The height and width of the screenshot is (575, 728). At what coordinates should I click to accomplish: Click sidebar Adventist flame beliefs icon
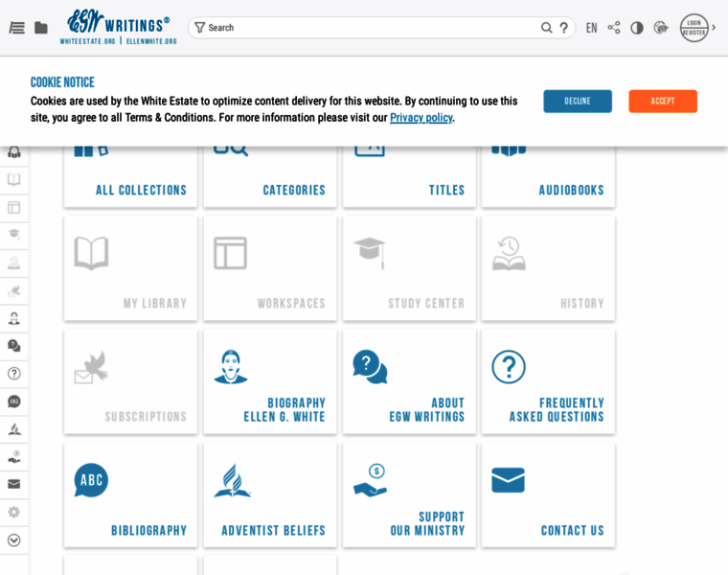14,429
